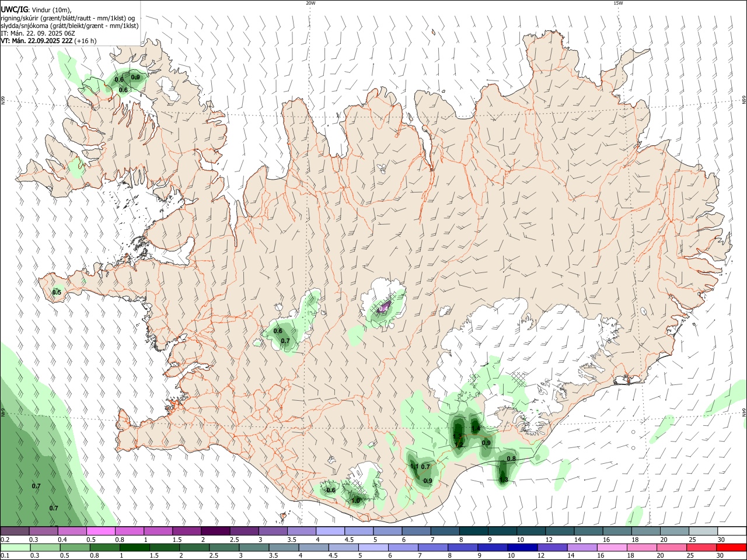Image resolution: width=747 pixels, height=560 pixels.
Task: Click the '0.8' precipitation value on the map
Action: pyautogui.click(x=511, y=459)
